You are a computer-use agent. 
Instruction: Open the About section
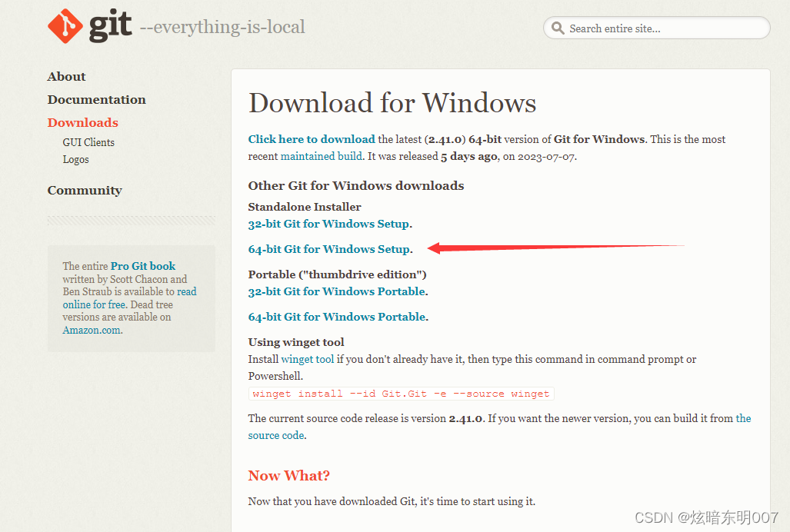(x=66, y=77)
